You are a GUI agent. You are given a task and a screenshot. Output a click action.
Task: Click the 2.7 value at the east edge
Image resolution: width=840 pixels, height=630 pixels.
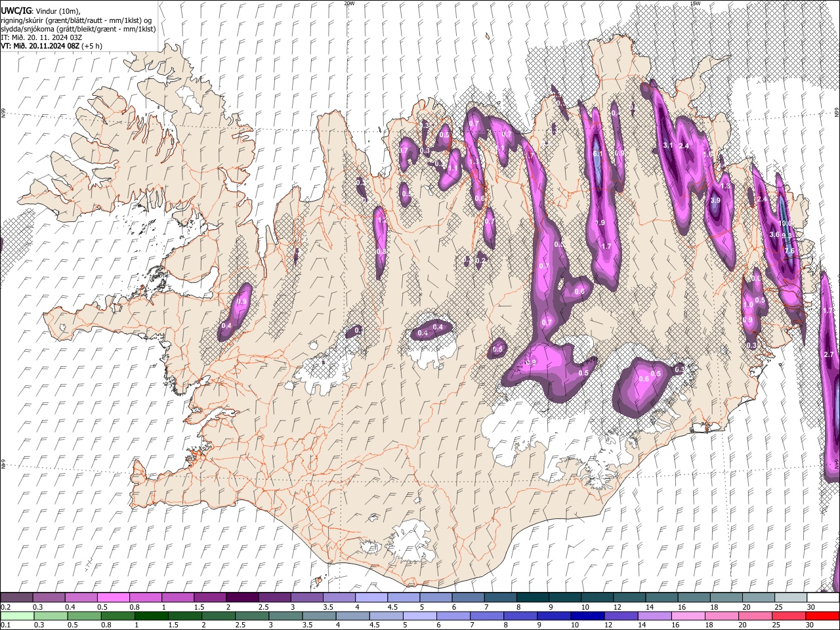click(x=828, y=354)
